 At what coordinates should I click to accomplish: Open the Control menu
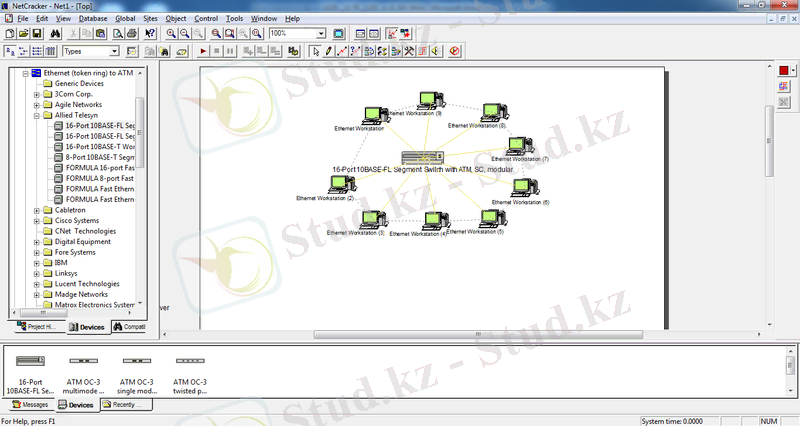click(206, 18)
